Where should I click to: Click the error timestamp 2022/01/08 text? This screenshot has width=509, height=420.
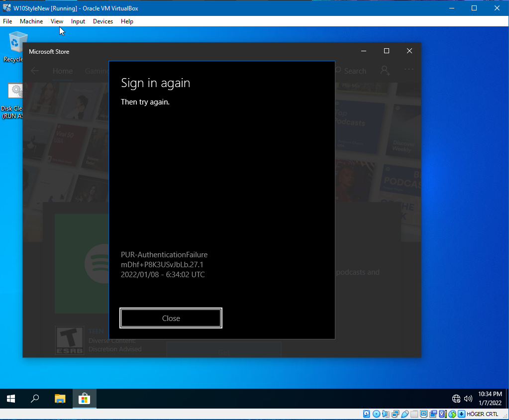click(163, 274)
